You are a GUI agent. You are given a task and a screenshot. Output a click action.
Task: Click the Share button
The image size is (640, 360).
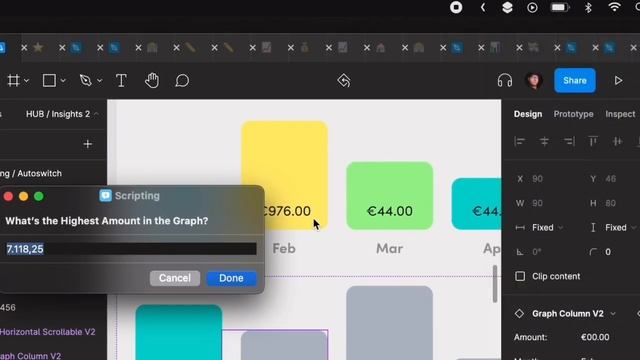coord(575,80)
